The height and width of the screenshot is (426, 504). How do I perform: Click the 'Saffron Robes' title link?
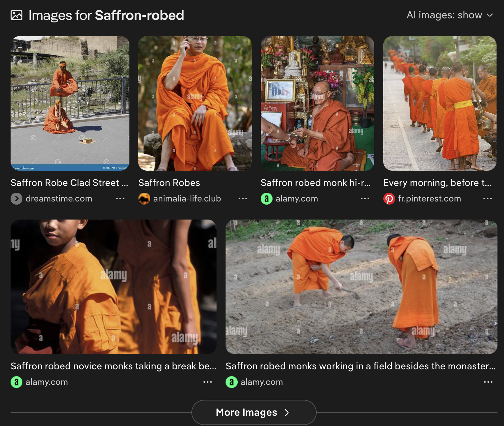pyautogui.click(x=169, y=183)
